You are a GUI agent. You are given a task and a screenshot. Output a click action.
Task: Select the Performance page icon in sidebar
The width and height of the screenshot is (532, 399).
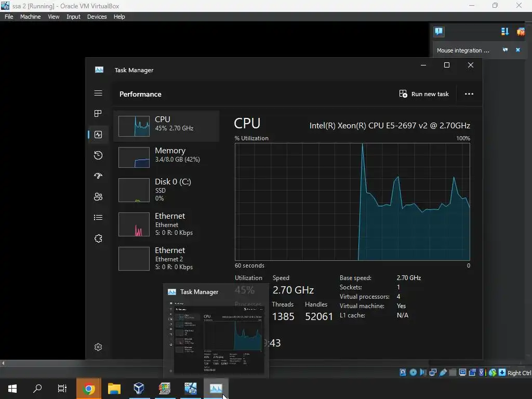pos(98,135)
